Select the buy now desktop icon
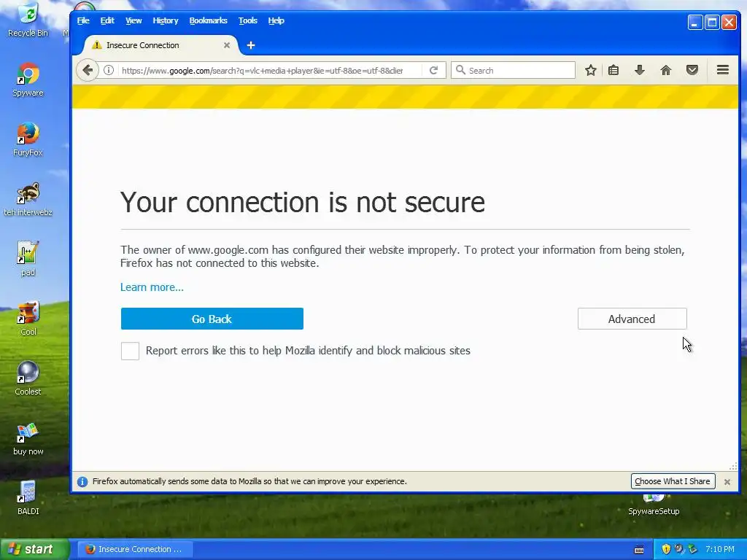747x560 pixels. pyautogui.click(x=28, y=438)
